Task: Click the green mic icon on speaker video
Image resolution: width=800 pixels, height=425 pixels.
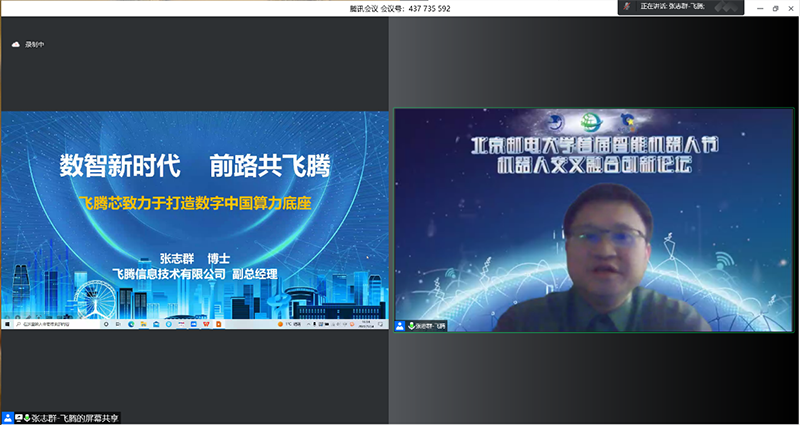Action: coord(411,326)
